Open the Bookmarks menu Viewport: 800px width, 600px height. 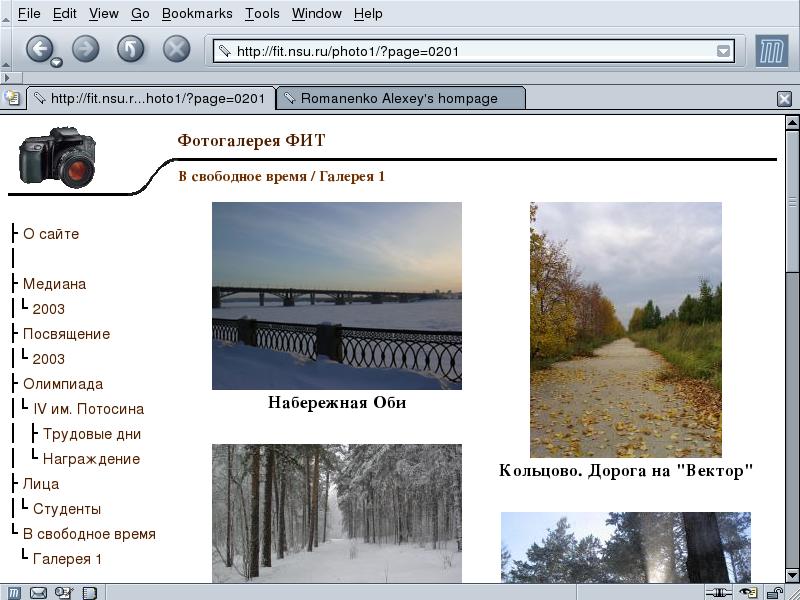tap(197, 14)
